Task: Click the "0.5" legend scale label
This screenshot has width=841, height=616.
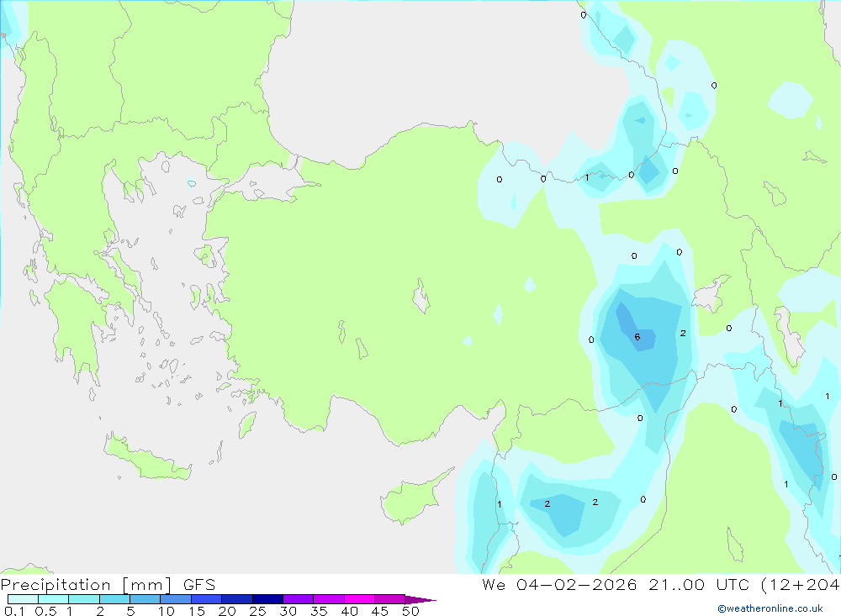Action: coord(45,611)
